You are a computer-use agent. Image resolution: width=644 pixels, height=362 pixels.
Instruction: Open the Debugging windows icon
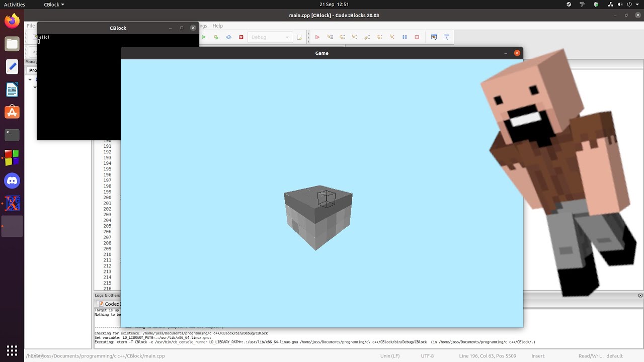[434, 37]
